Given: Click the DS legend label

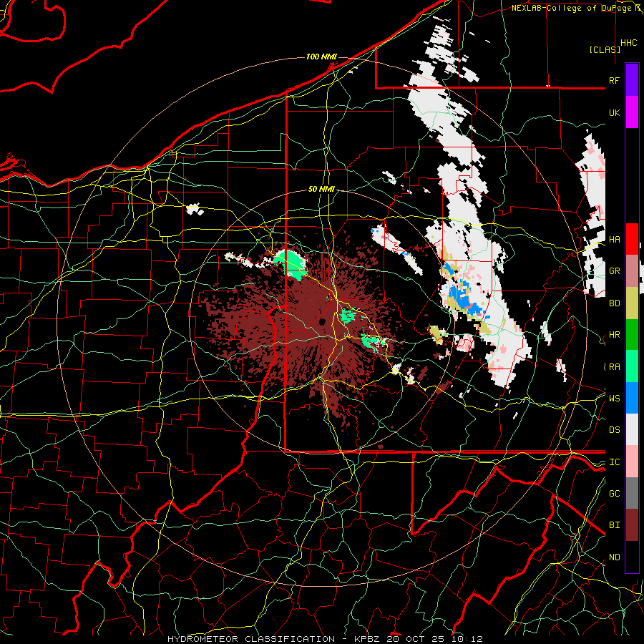Looking at the screenshot, I should 614,430.
